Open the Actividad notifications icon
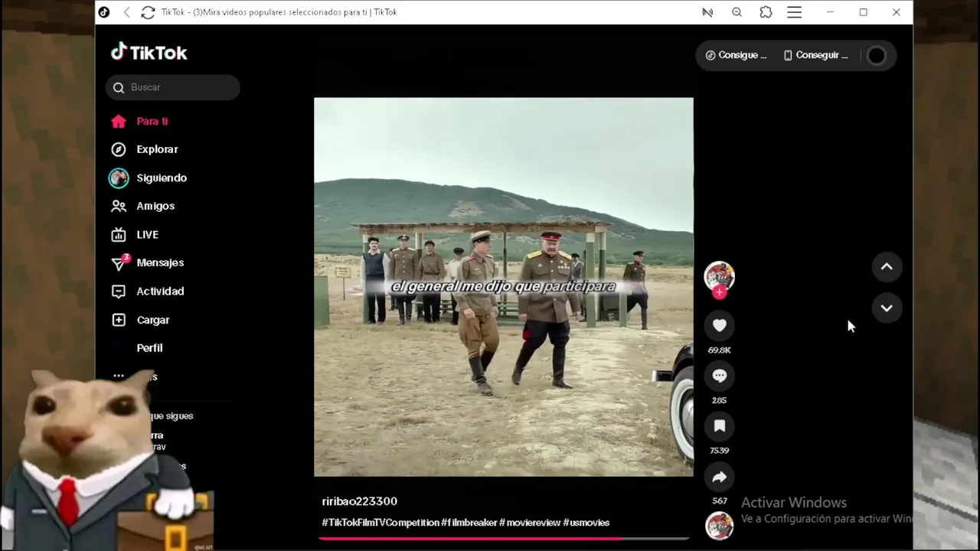The height and width of the screenshot is (551, 980). coord(118,291)
